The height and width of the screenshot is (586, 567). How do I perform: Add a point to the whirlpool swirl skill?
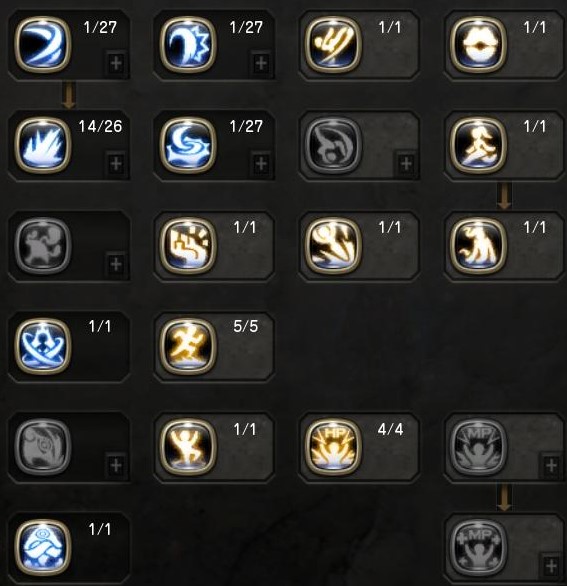point(261,164)
